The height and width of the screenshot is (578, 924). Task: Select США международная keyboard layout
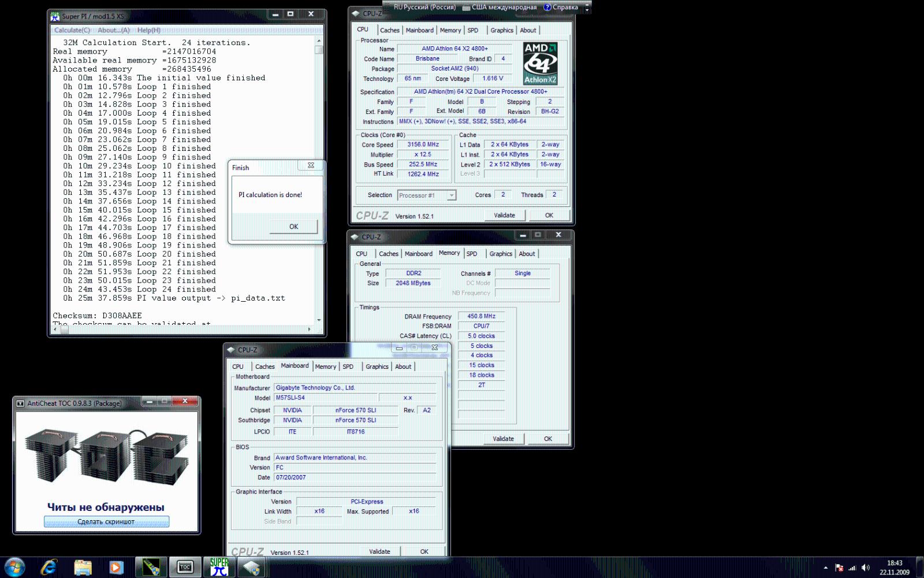[500, 7]
